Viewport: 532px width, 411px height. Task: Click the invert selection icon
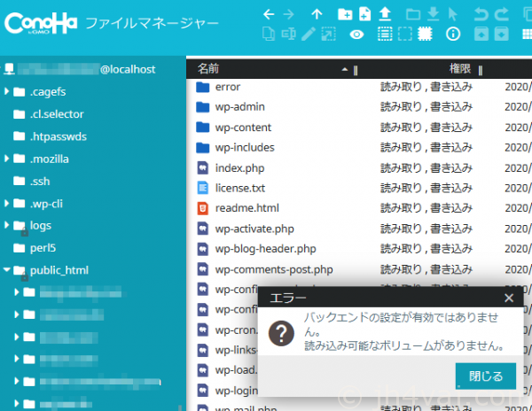pos(425,35)
